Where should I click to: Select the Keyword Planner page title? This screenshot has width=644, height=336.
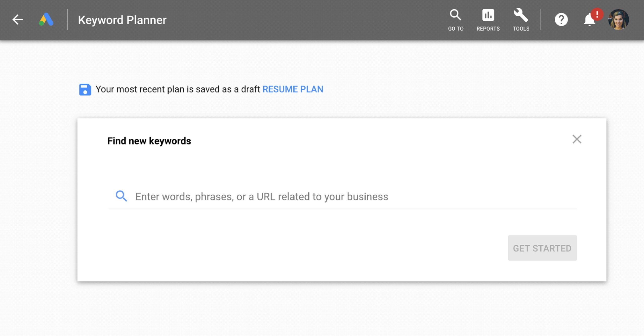[122, 20]
